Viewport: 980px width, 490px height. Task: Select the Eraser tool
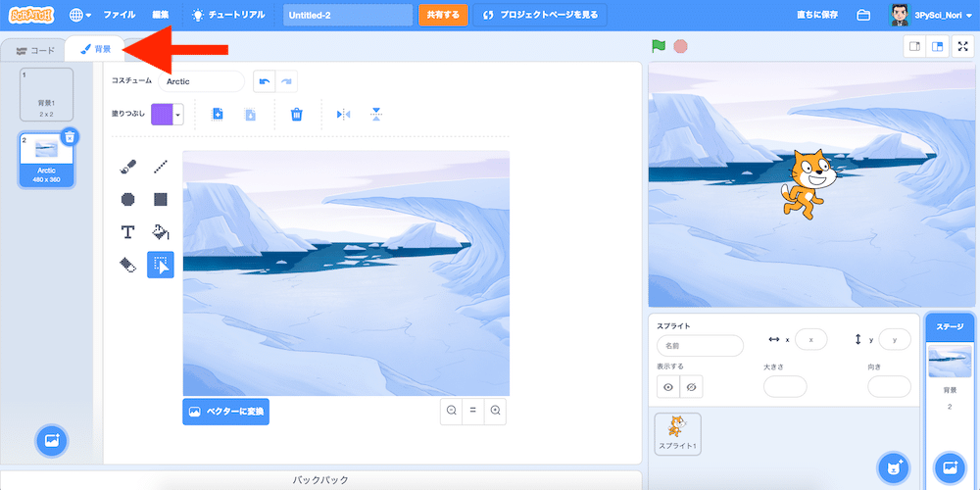[x=127, y=265]
